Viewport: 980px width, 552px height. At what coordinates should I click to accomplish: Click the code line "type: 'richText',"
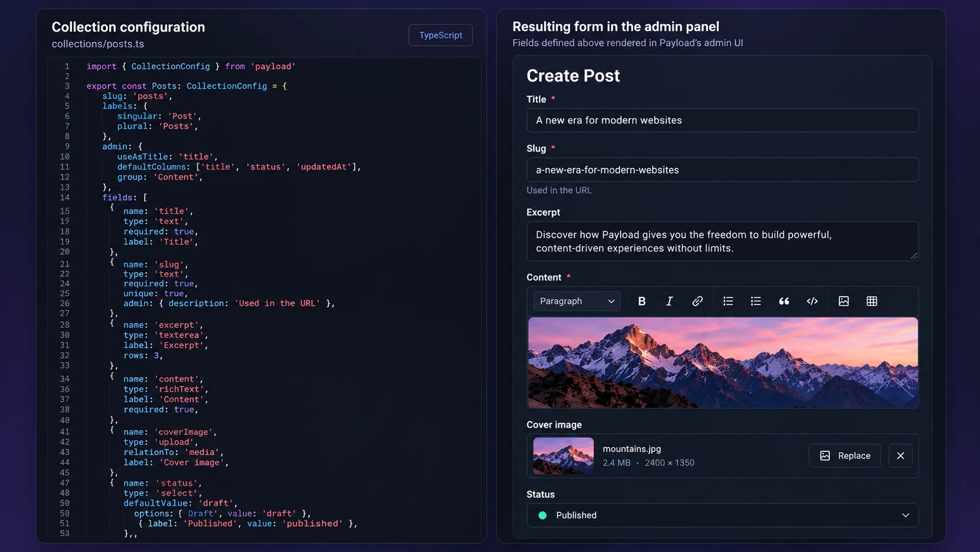click(x=166, y=389)
